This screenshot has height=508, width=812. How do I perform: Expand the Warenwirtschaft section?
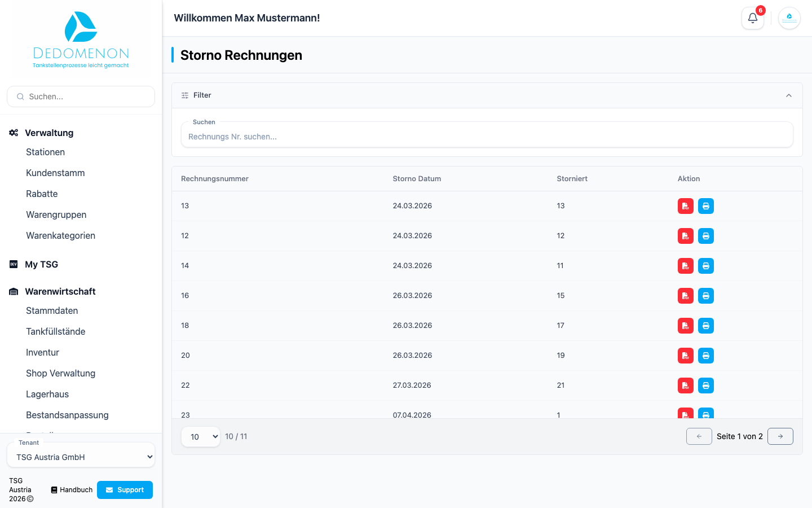[x=60, y=291]
